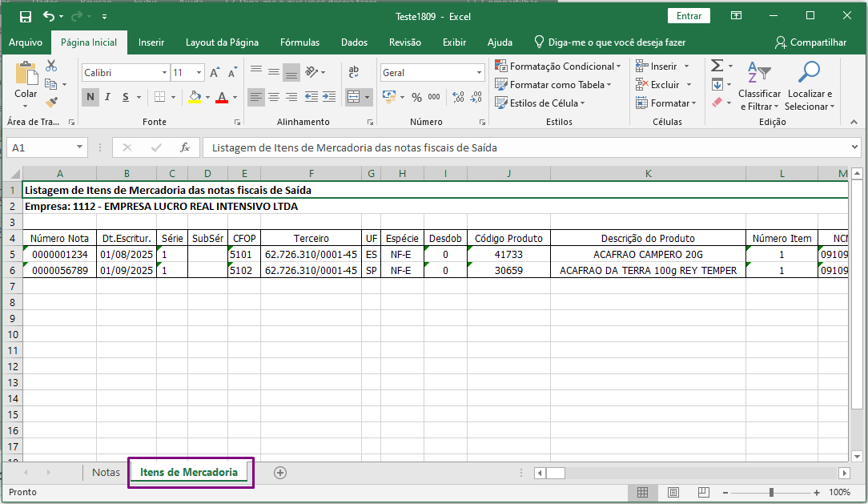868x504 pixels.
Task: Click the Percent Style icon
Action: click(x=416, y=98)
